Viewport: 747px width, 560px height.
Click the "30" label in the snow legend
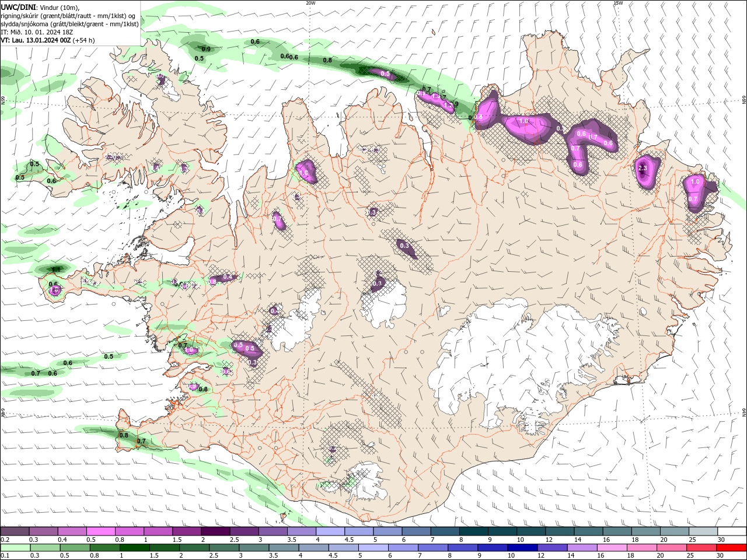(x=721, y=540)
